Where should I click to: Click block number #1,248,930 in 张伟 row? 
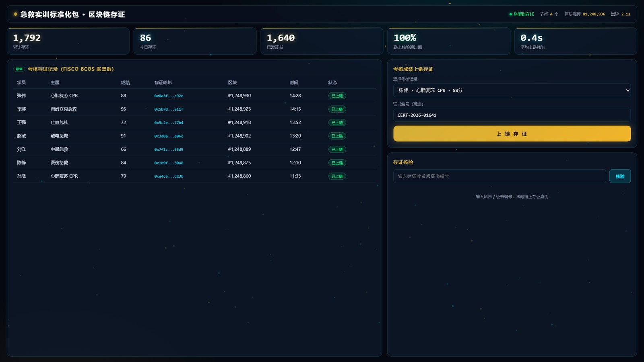point(239,96)
